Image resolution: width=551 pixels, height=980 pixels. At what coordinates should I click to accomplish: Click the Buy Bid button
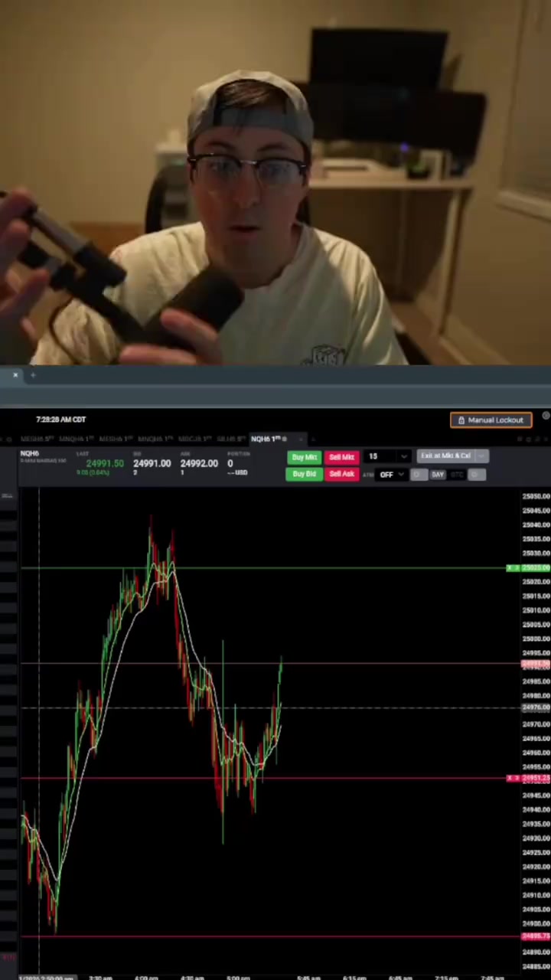click(x=304, y=474)
